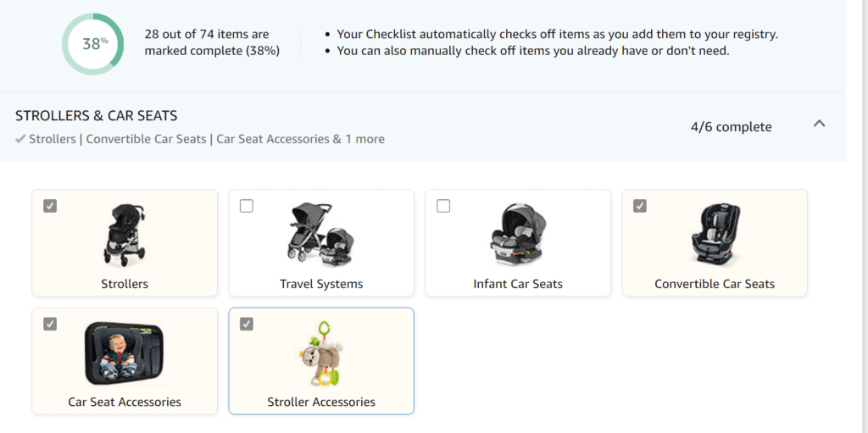Uncheck the Convertible Car Seats checkbox

point(640,206)
